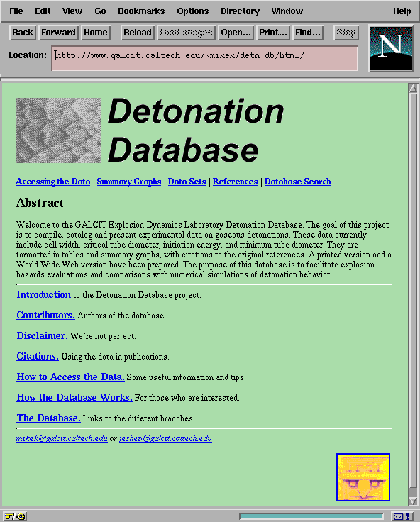The width and height of the screenshot is (420, 522).
Task: Open the Citations link
Action: coord(38,357)
